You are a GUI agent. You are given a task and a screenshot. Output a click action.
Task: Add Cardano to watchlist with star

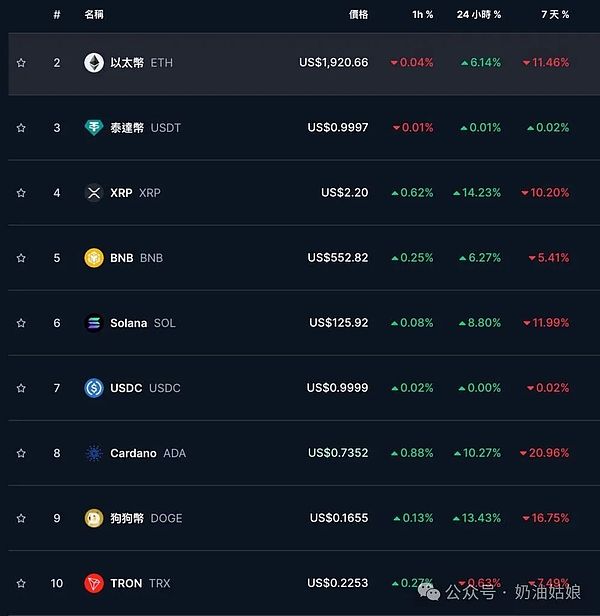[x=21, y=453]
